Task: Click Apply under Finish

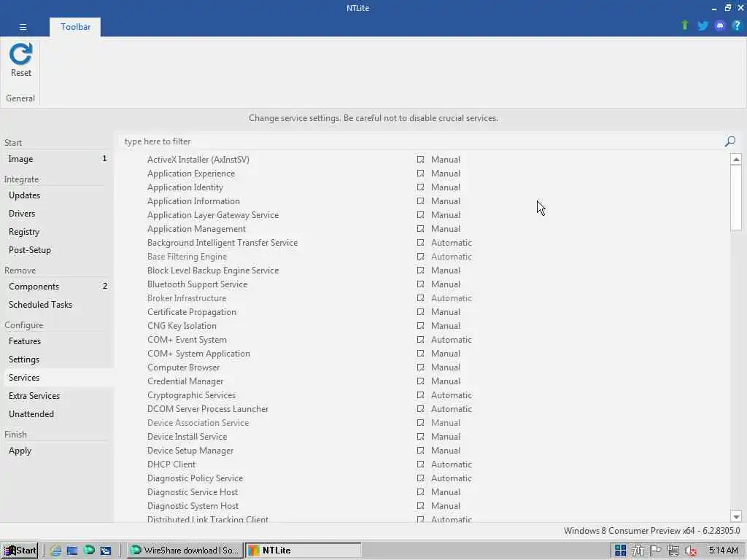Action: coord(57,451)
